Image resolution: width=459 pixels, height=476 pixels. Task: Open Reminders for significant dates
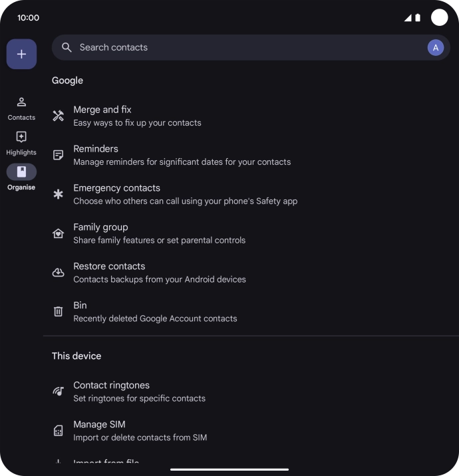[182, 155]
